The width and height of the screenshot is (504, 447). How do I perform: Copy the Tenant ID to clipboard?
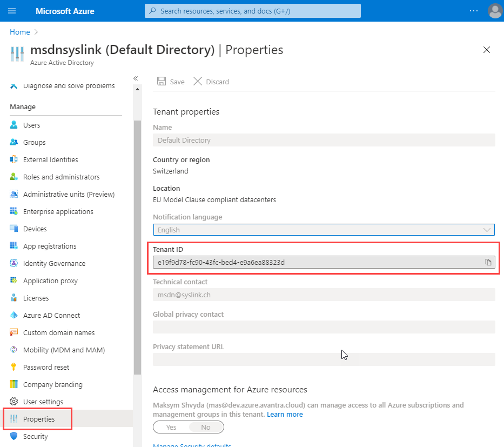pos(488,262)
